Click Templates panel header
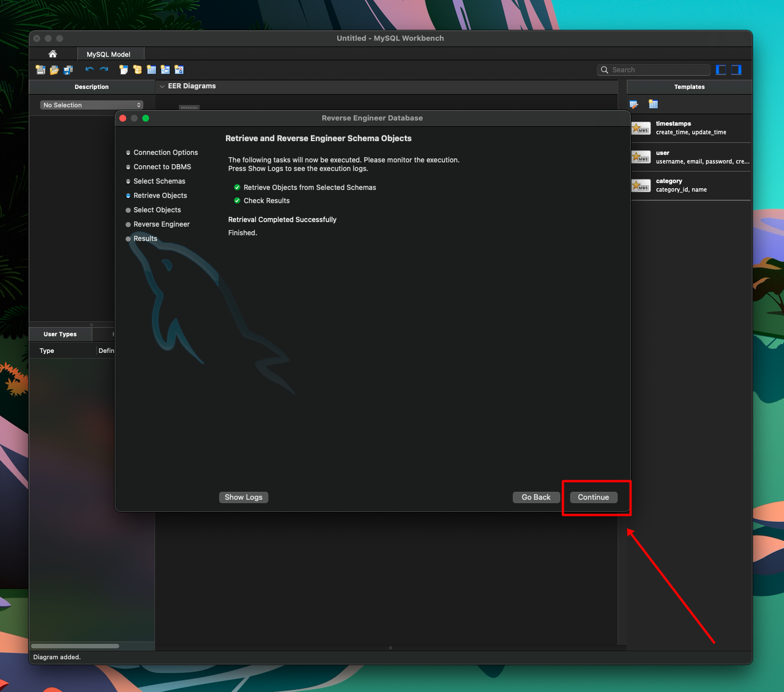Image resolution: width=784 pixels, height=692 pixels. point(689,87)
